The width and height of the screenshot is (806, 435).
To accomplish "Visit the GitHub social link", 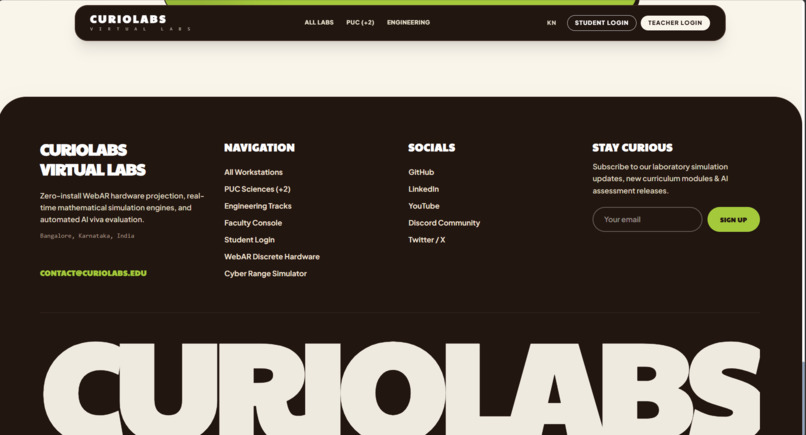I will (421, 172).
